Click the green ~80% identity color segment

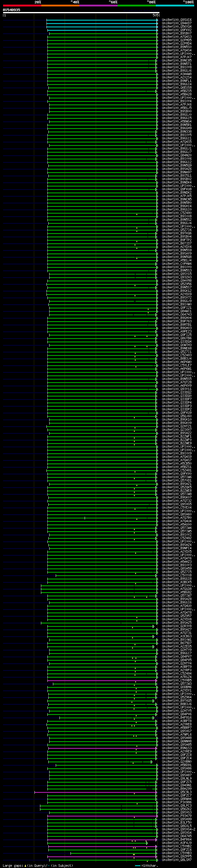point(137,6)
